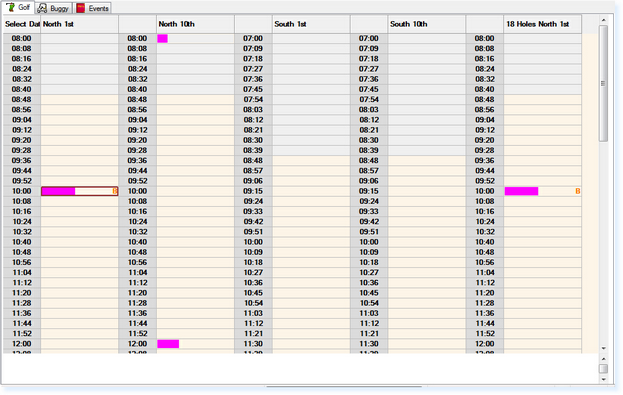Click the red Events icon
This screenshot has height=395, width=623.
(x=81, y=8)
